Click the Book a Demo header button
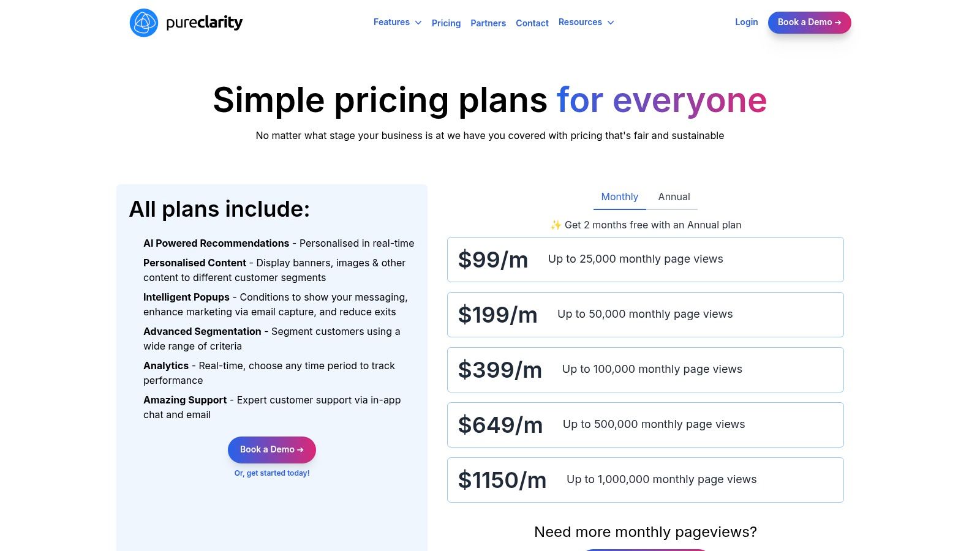 [x=809, y=22]
